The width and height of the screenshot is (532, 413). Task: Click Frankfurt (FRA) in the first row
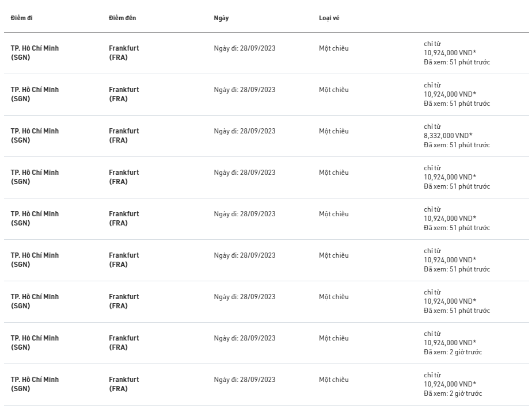(124, 53)
